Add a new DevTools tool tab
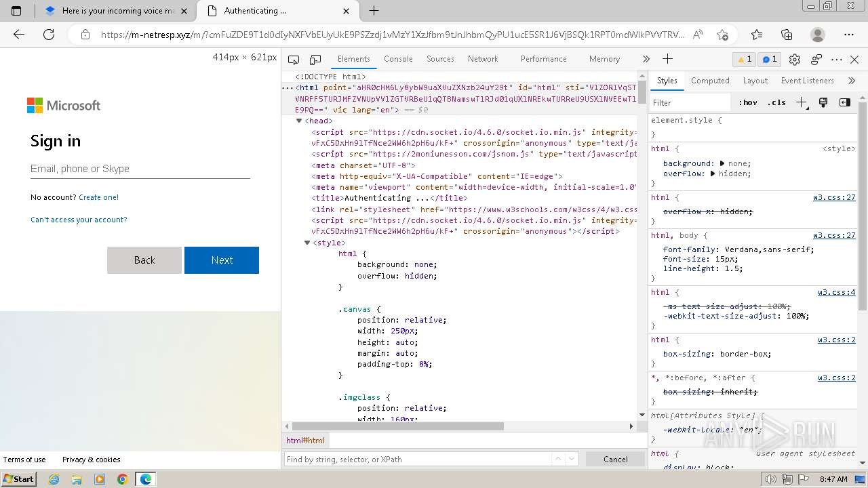Image resolution: width=868 pixels, height=488 pixels. (667, 59)
